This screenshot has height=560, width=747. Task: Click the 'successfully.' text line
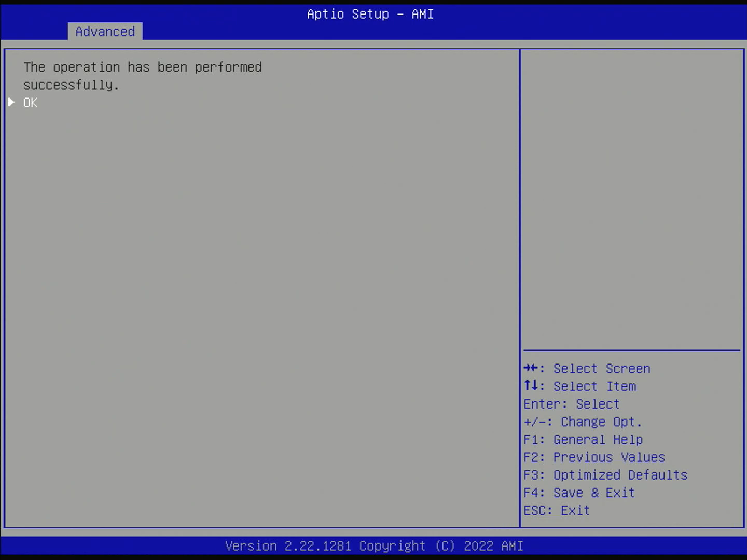pyautogui.click(x=71, y=85)
